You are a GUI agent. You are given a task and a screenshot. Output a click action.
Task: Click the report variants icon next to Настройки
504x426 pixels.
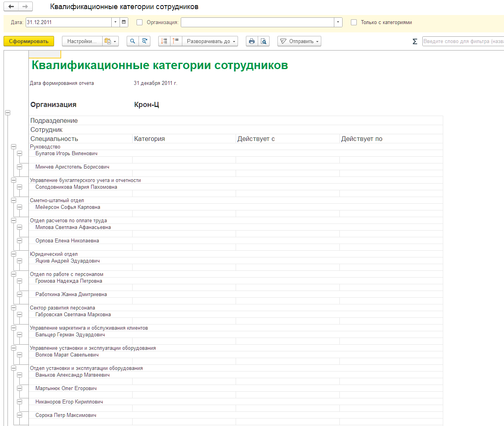pos(110,41)
